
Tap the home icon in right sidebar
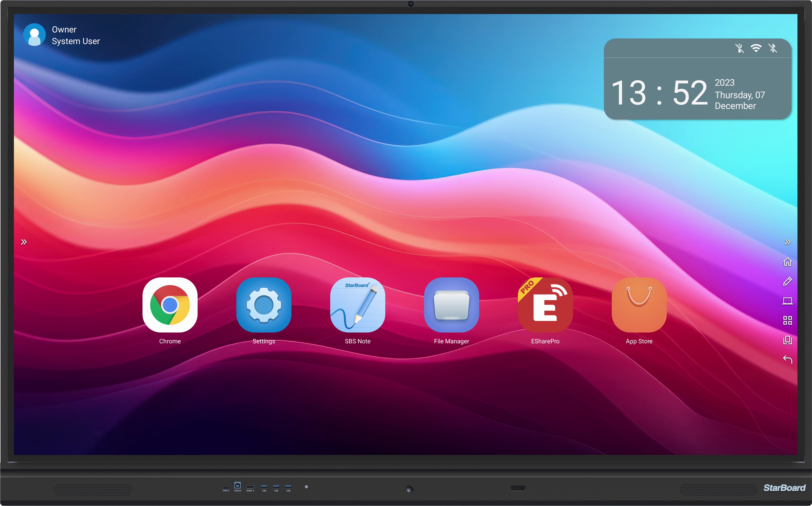pyautogui.click(x=787, y=262)
